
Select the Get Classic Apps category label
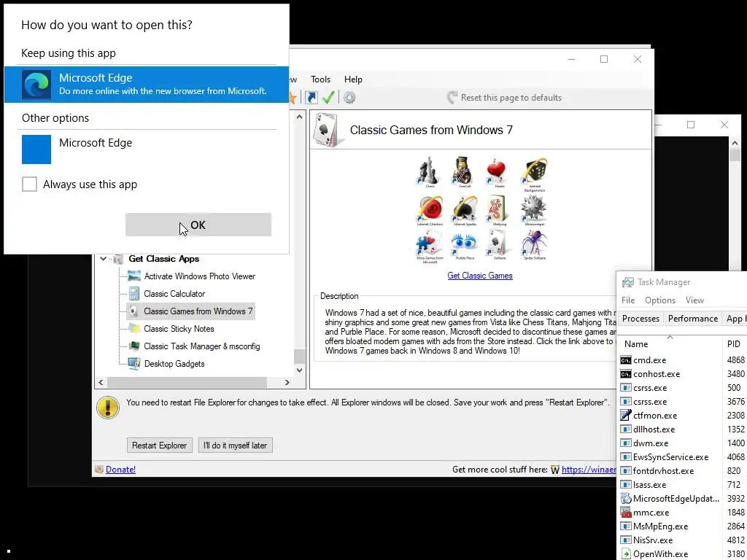[164, 259]
